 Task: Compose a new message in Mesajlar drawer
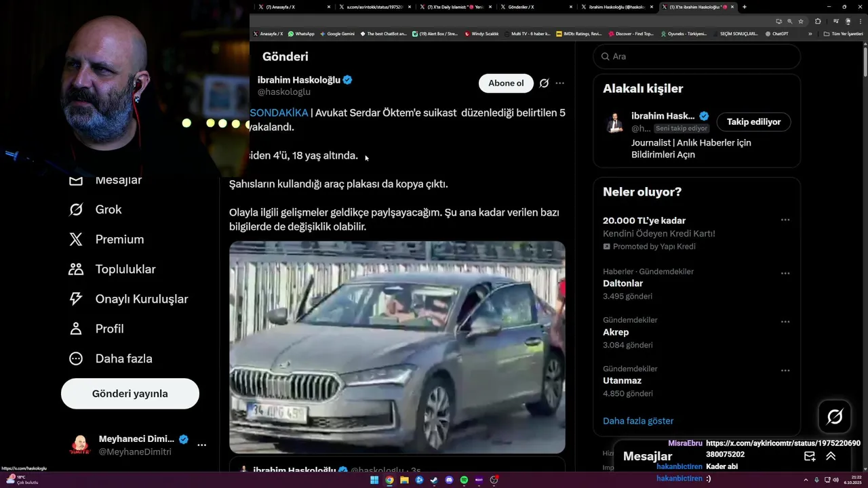810,456
